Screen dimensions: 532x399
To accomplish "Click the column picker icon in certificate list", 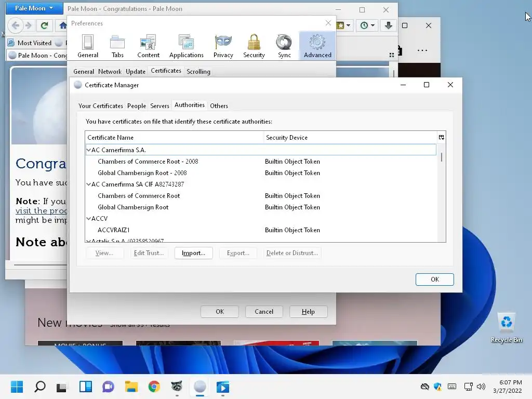I will coord(441,137).
